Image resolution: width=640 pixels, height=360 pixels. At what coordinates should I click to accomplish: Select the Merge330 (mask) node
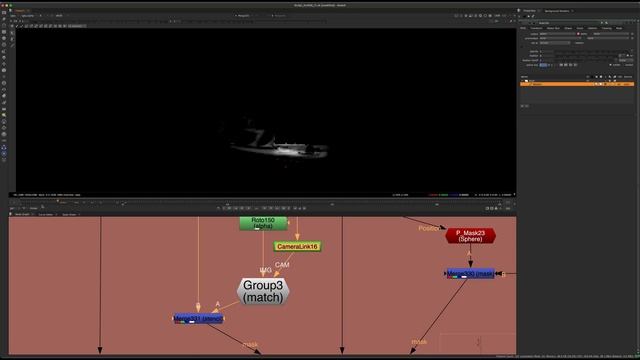470,273
